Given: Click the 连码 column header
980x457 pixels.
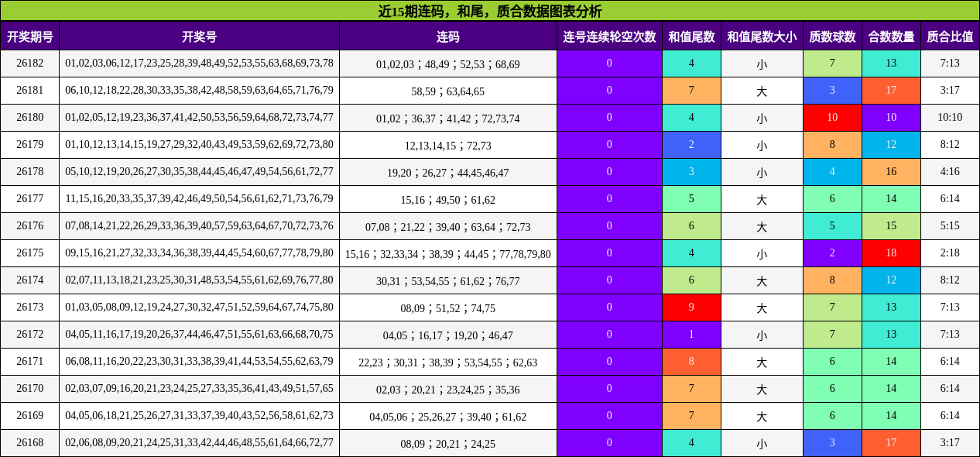Looking at the screenshot, I should [x=448, y=36].
